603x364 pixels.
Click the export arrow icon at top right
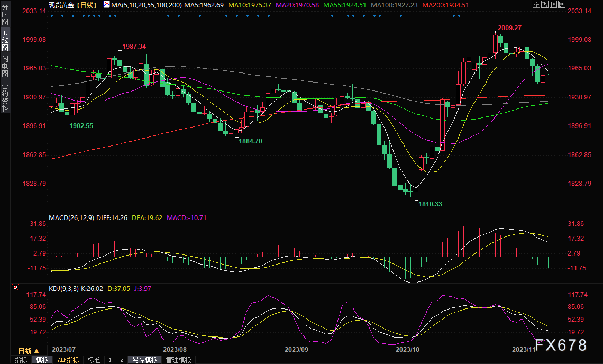562,4
